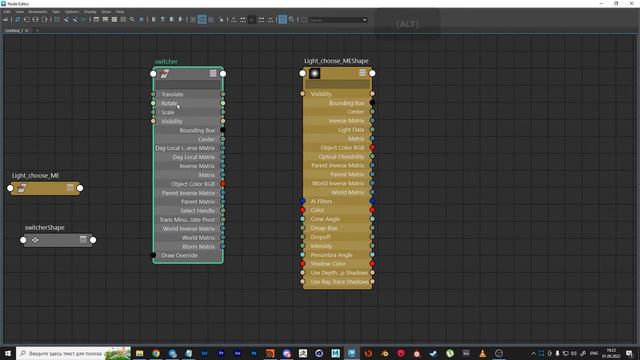Click Light_choose_MEShape main output port
The image size is (640, 360).
click(x=372, y=73)
